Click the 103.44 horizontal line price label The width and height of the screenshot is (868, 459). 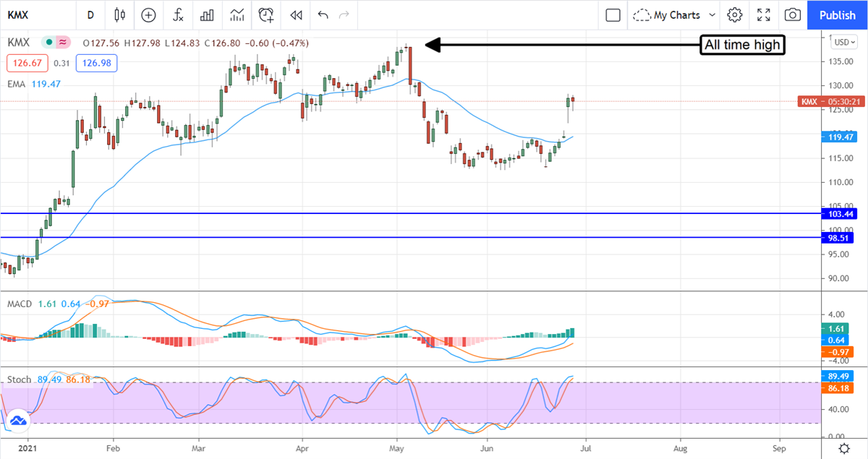(840, 214)
